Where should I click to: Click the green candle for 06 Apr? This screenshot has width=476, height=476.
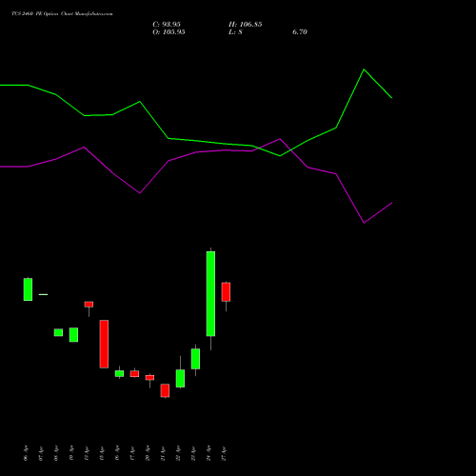click(28, 289)
